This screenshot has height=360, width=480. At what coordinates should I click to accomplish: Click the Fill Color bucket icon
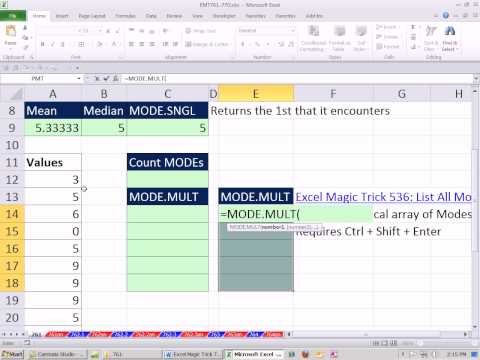click(x=99, y=44)
